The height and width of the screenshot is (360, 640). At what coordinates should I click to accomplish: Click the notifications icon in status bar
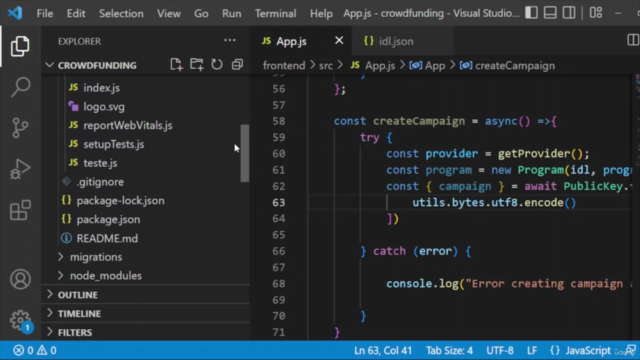click(631, 350)
